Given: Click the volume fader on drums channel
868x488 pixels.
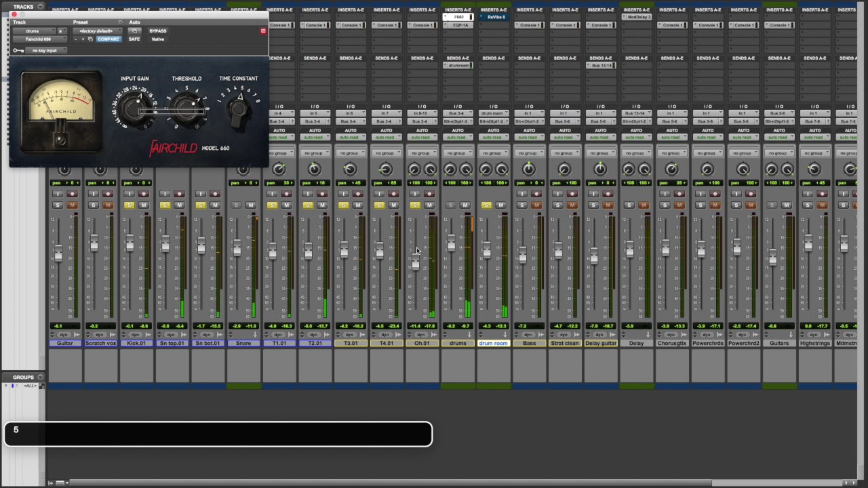Looking at the screenshot, I should 451,243.
